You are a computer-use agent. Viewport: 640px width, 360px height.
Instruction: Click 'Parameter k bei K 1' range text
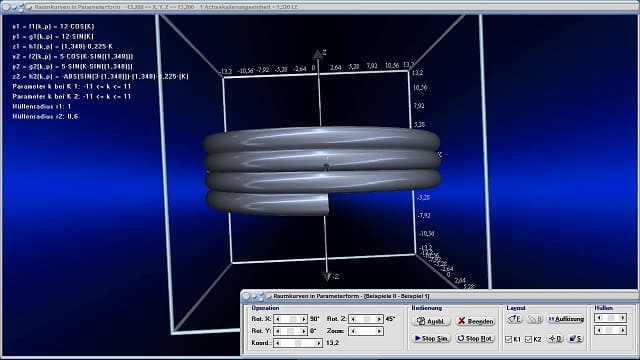[72, 87]
